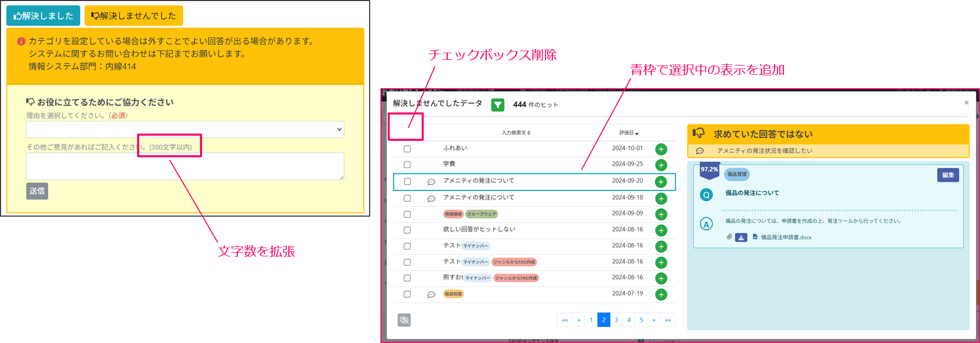Click the comment bubble beside 製品知識 tag
The height and width of the screenshot is (343, 980).
pos(431,295)
